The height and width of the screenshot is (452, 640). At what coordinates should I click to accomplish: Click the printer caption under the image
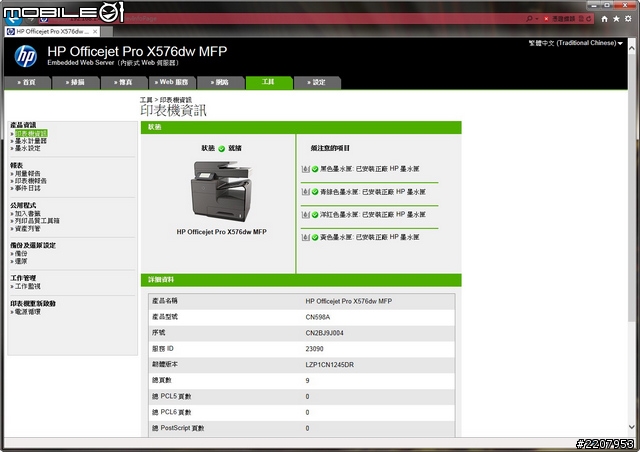pyautogui.click(x=222, y=232)
